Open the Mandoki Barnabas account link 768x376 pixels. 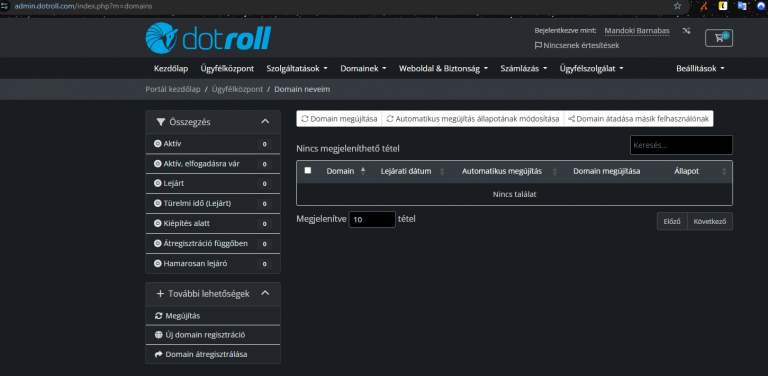click(x=637, y=31)
